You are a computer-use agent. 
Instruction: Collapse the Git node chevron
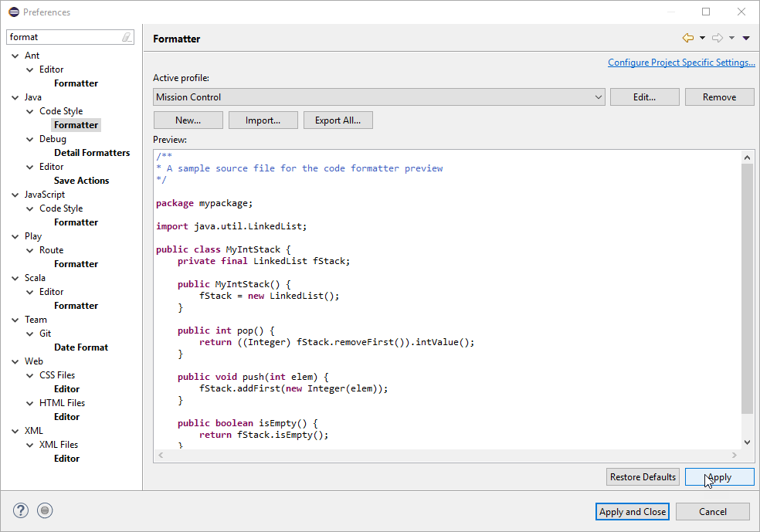coord(29,334)
